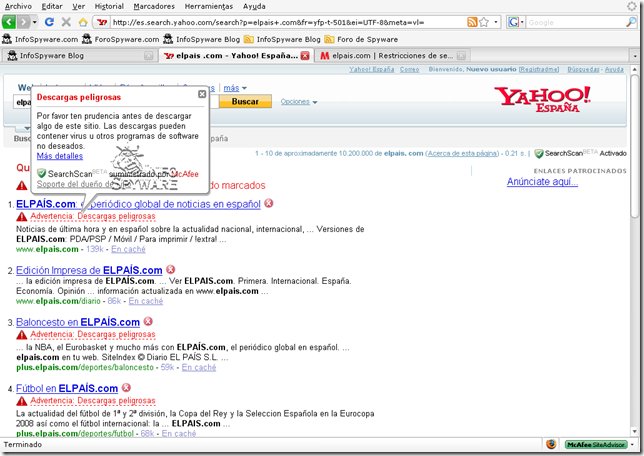Close the elpais.com Restricciones tab
644x456 pixels.
(x=462, y=55)
